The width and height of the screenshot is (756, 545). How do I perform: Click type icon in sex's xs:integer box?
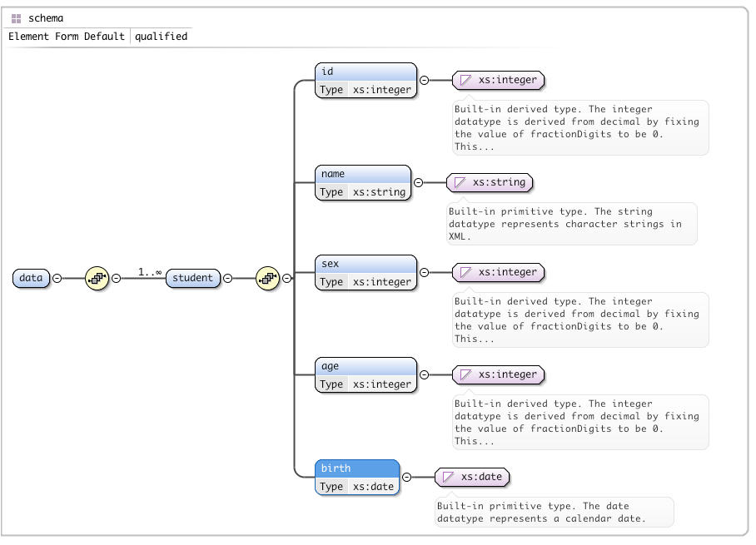(x=465, y=272)
